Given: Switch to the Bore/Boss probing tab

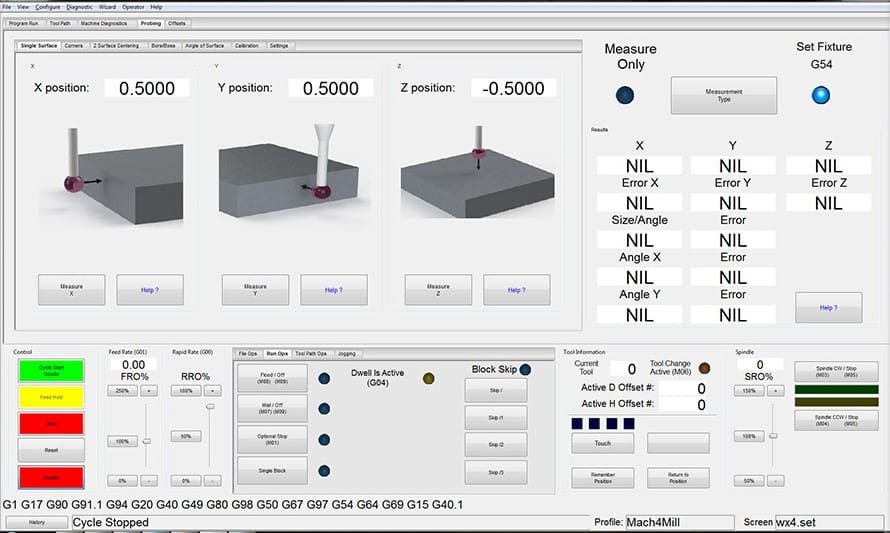Looking at the screenshot, I should (x=164, y=46).
